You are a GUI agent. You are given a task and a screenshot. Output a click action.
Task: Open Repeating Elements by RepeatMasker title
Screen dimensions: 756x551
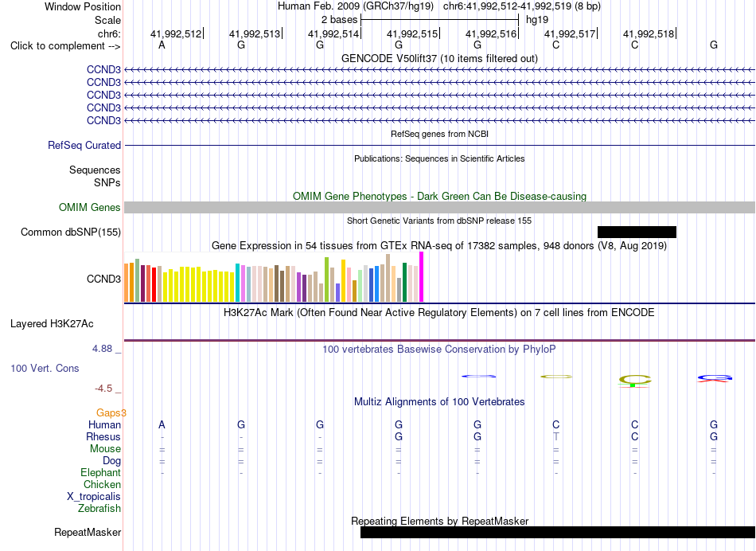[439, 521]
